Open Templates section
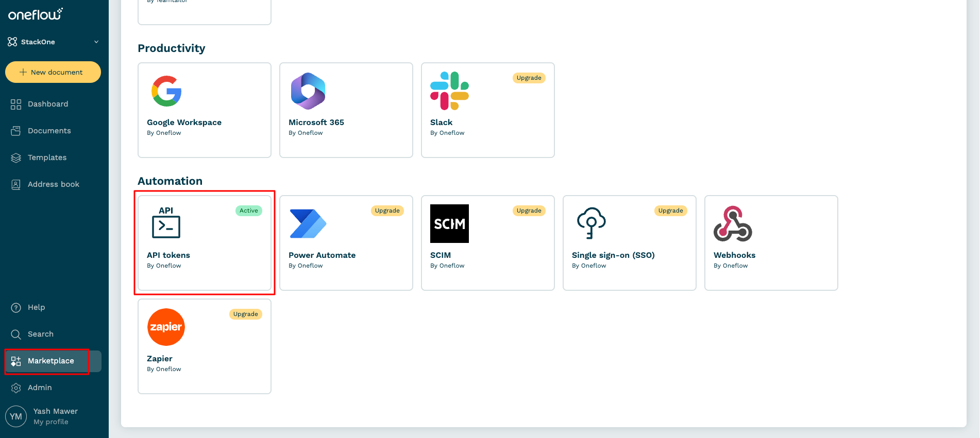 [x=47, y=157]
